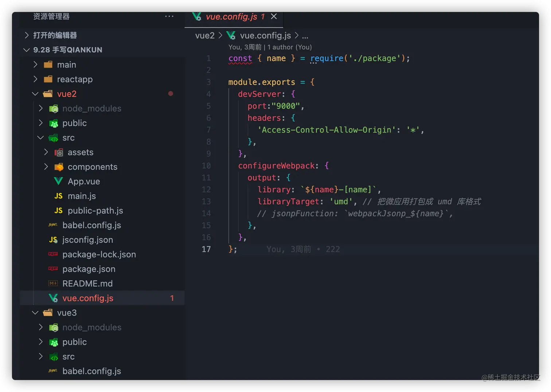Open the explorer more actions ellipsis
This screenshot has height=392, width=551.
pyautogui.click(x=169, y=16)
